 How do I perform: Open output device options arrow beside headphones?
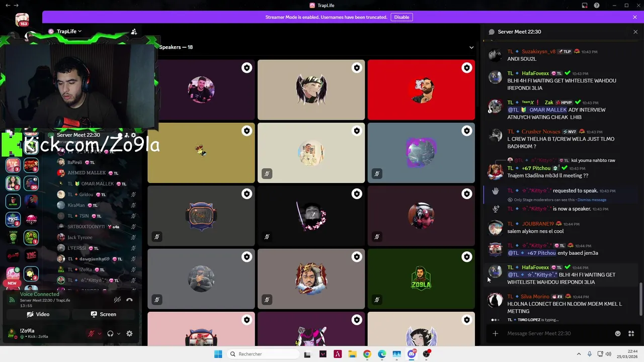(x=119, y=333)
